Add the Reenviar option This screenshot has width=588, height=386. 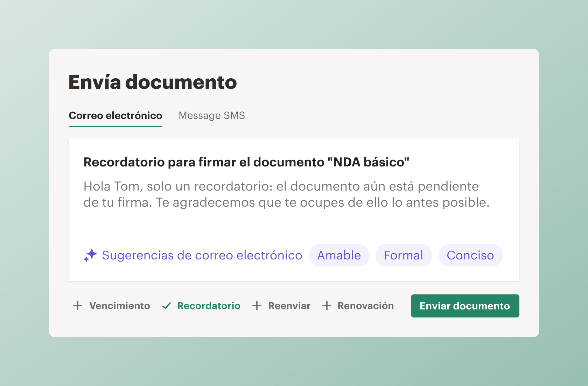point(281,306)
